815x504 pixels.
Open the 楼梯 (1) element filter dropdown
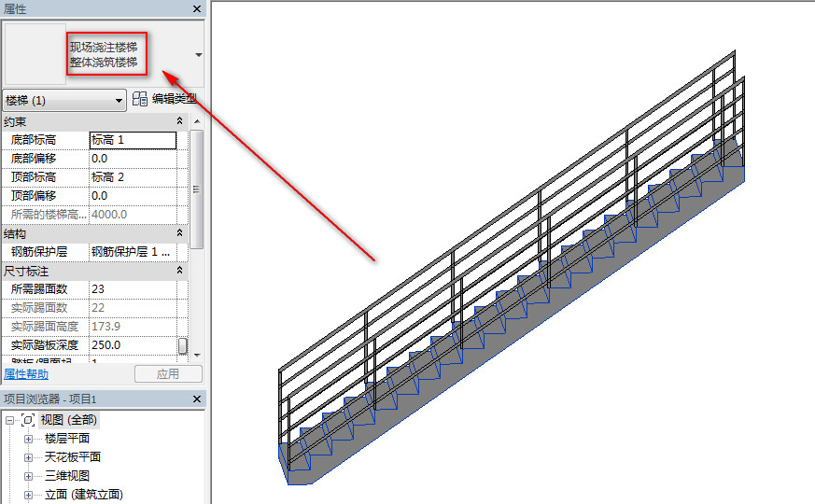119,101
